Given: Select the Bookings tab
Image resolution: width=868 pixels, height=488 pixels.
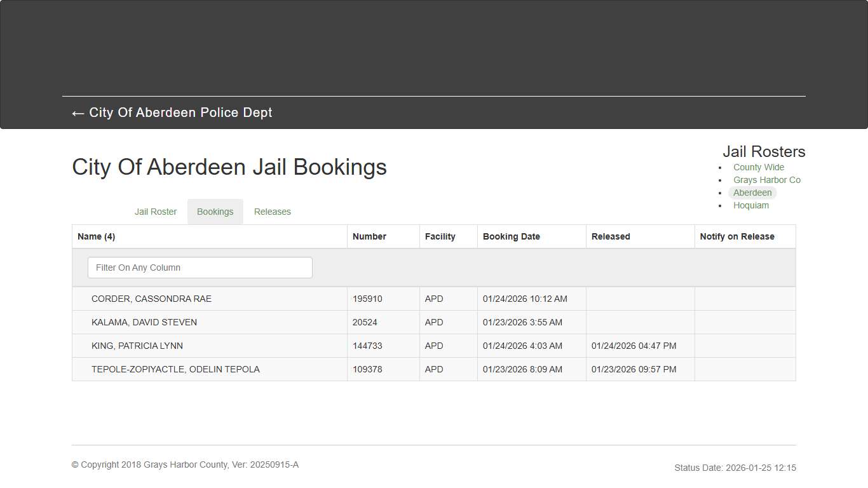Looking at the screenshot, I should [x=215, y=212].
